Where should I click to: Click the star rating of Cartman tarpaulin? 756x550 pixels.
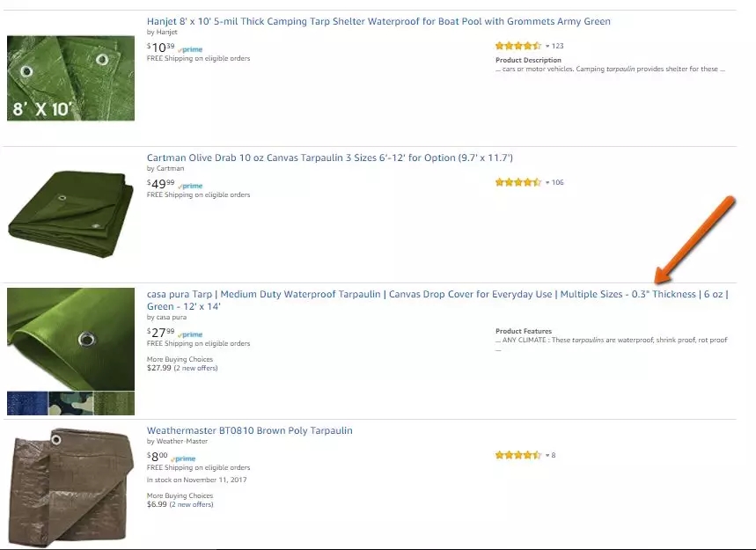[518, 182]
